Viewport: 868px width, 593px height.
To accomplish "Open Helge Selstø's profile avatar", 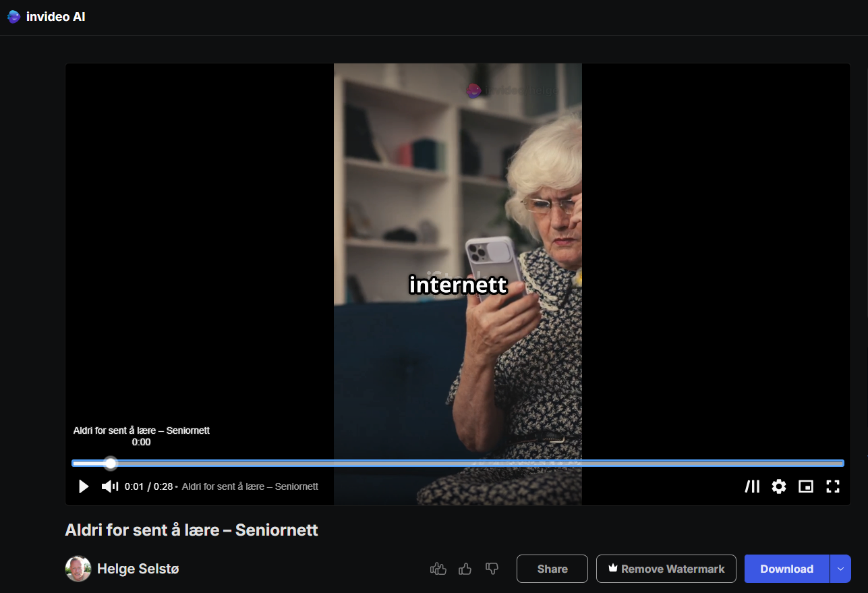I will tap(78, 569).
